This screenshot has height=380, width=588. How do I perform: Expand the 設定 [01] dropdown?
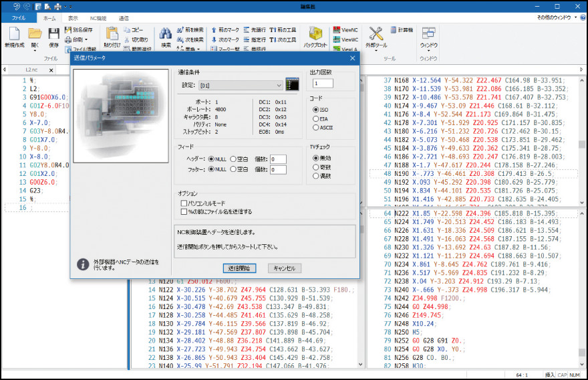pyautogui.click(x=278, y=85)
